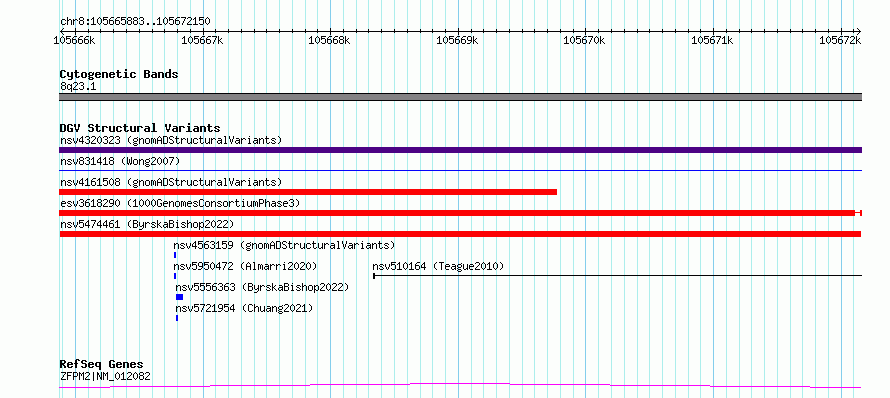Select the thin blue nsv831418 variant line
The height and width of the screenshot is (398, 890).
(460, 170)
